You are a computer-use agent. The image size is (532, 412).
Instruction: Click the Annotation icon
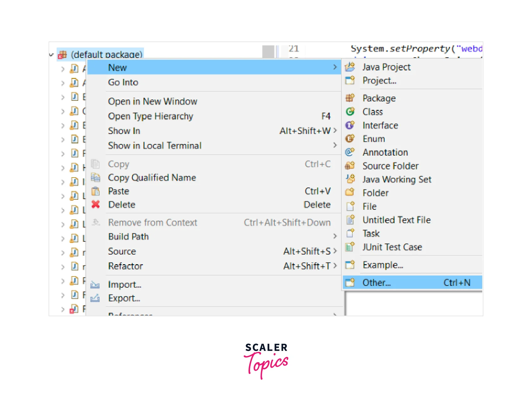(350, 152)
